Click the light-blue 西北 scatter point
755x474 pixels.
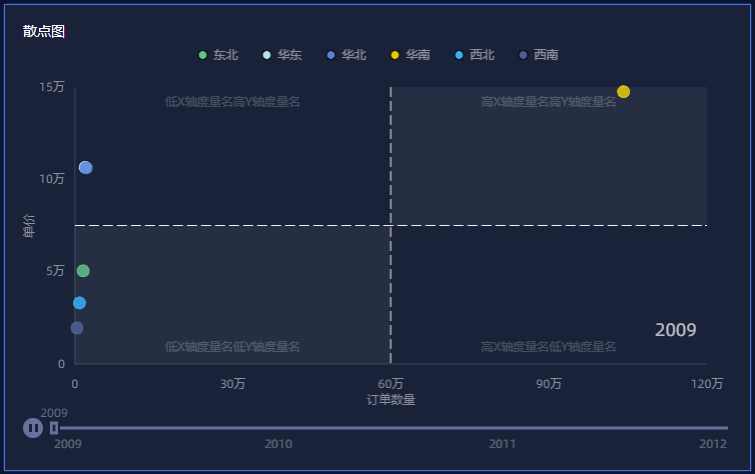tap(79, 303)
